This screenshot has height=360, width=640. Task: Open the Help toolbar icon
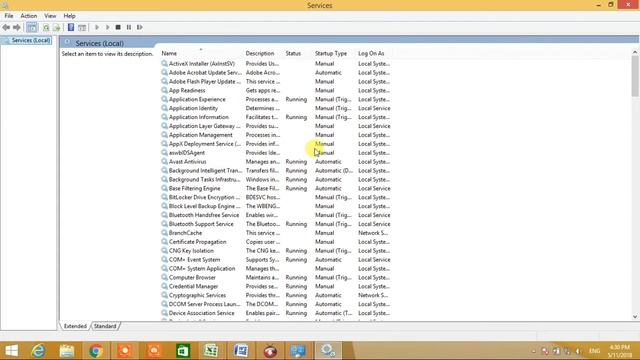click(x=71, y=27)
